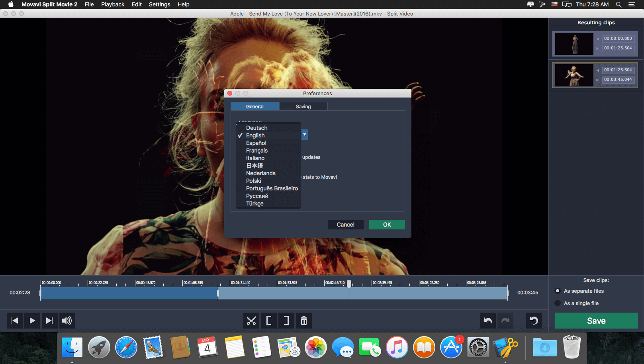Open iTunes music icon in dock
This screenshot has width=644, height=364.
click(397, 347)
